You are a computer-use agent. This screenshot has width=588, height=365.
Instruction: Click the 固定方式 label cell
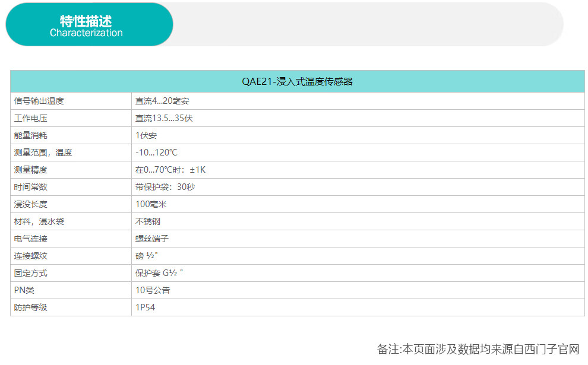pos(71,273)
